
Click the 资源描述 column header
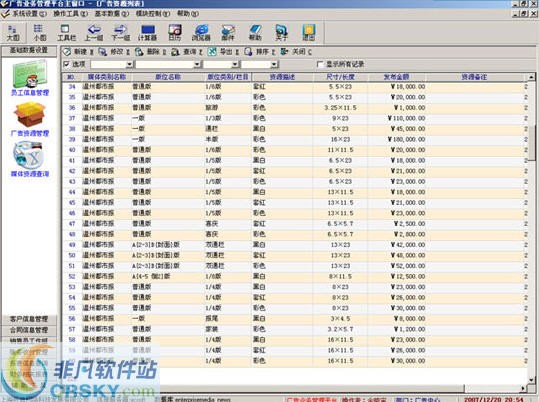click(282, 77)
